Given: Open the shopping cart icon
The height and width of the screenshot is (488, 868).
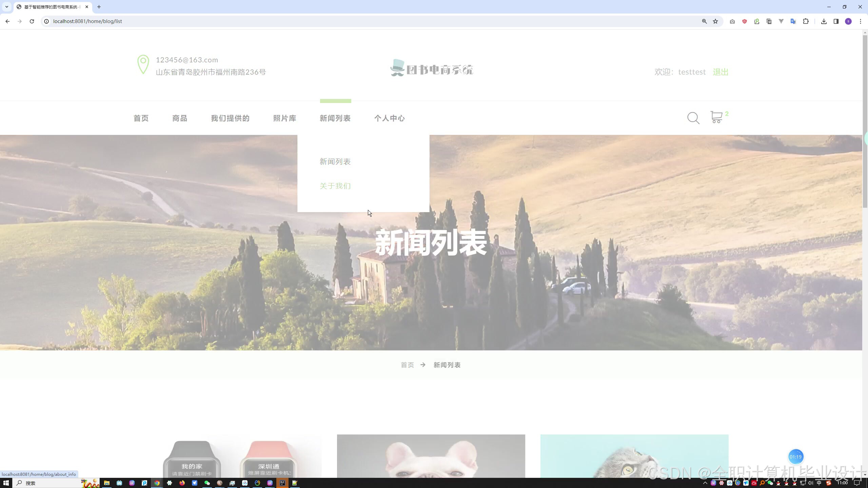Looking at the screenshot, I should pos(716,117).
